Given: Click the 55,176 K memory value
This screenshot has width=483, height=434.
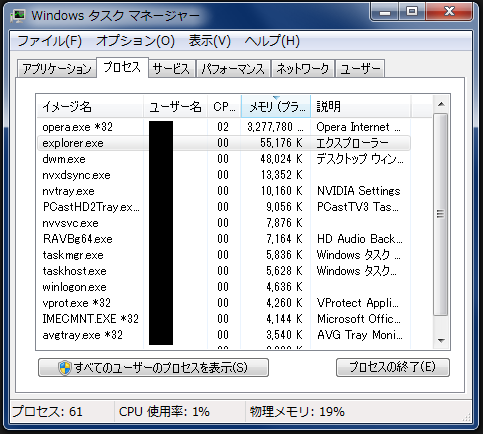Looking at the screenshot, I should click(281, 143).
